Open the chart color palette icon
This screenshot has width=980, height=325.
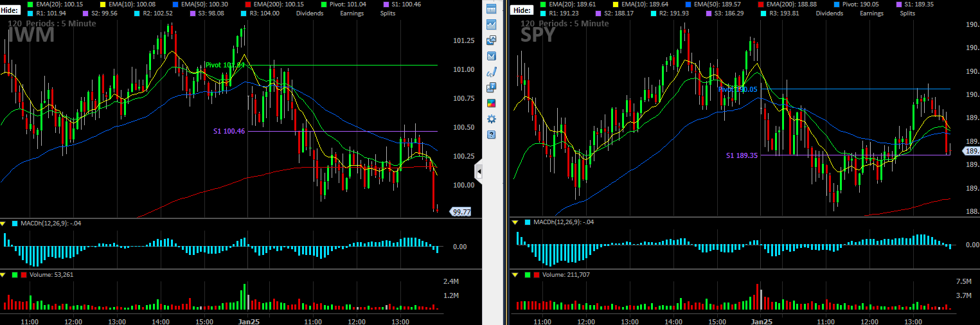click(492, 103)
